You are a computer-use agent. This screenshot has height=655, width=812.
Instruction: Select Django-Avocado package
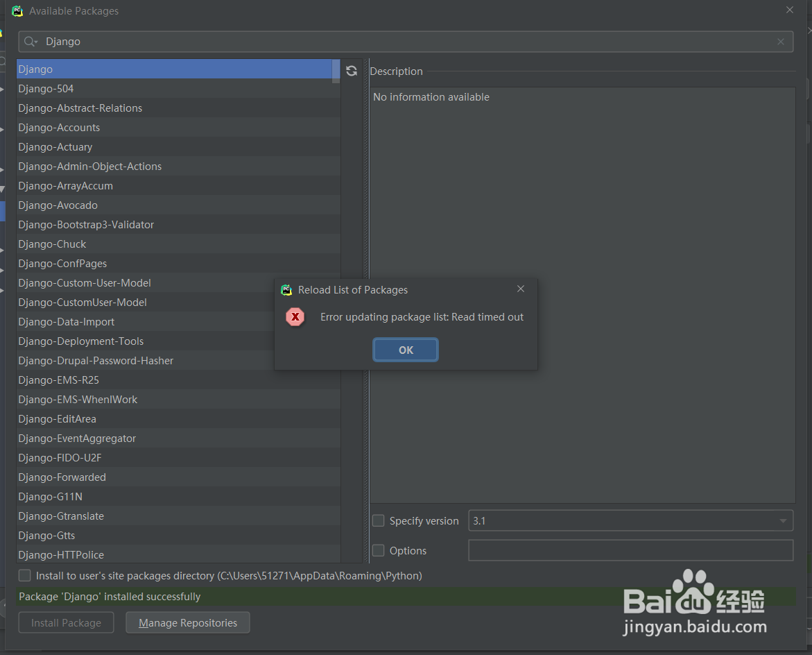pyautogui.click(x=178, y=205)
